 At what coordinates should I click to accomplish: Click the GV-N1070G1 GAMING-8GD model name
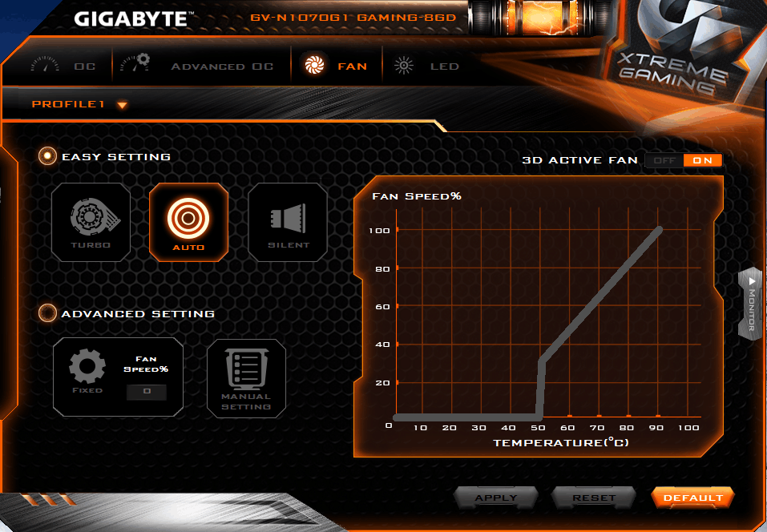coord(353,18)
